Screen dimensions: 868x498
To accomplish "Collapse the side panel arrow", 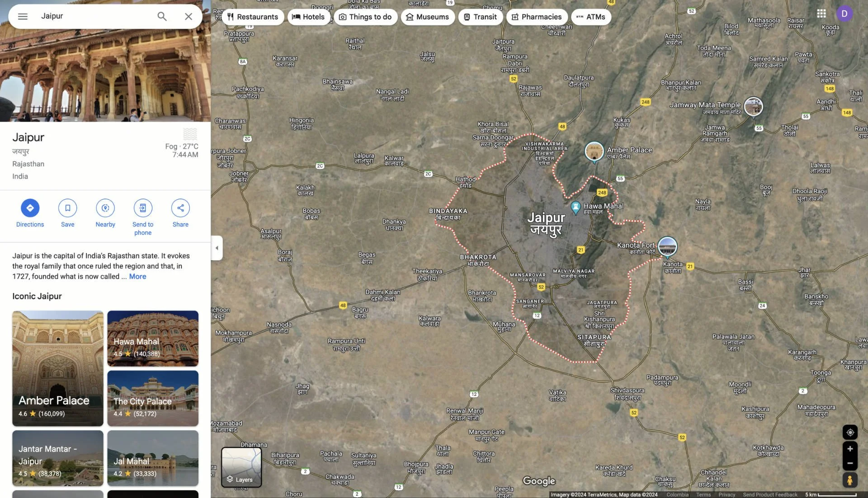I will (217, 248).
